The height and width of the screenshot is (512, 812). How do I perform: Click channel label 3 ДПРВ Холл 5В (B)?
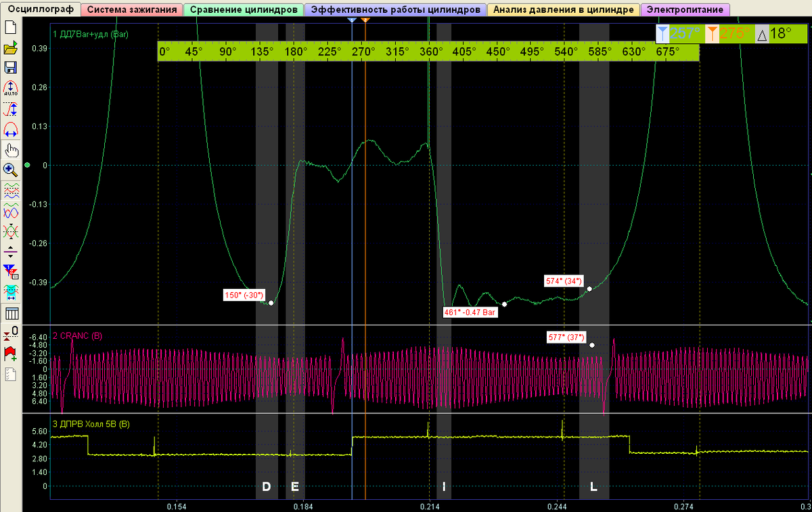coord(91,424)
